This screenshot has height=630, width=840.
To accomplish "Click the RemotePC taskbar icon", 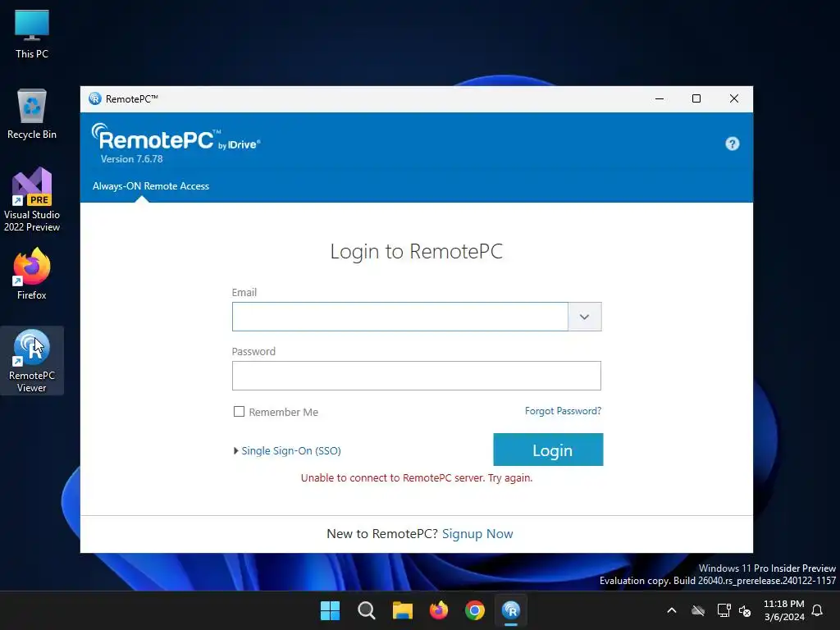I will point(511,610).
